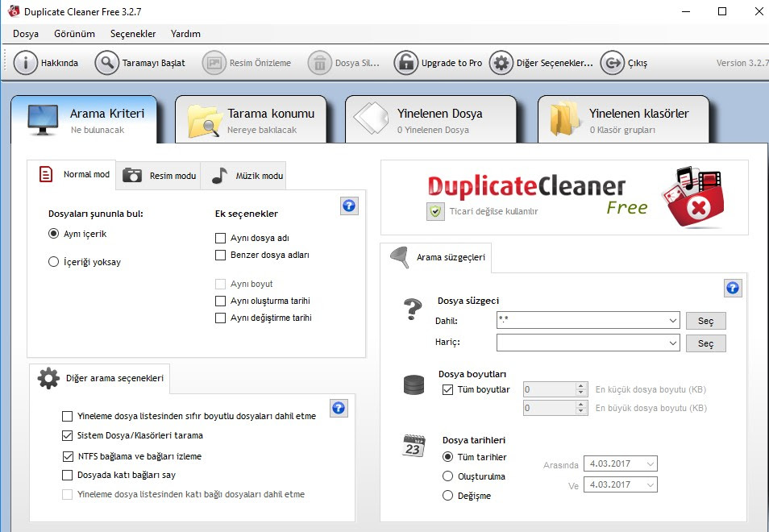769x532 pixels.
Task: Click the Version 3.2.7 label in the toolbar
Action: click(x=742, y=63)
